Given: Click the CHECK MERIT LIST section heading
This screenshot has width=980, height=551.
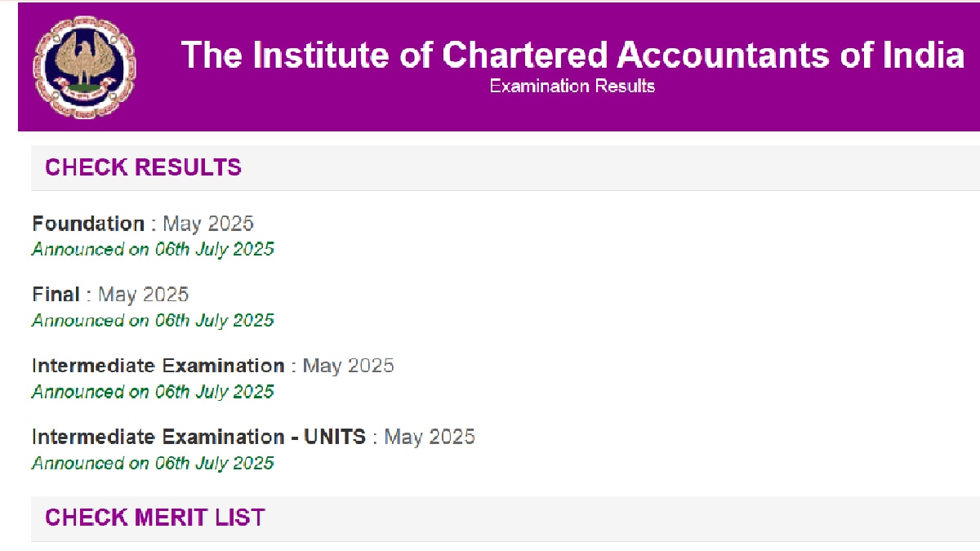Looking at the screenshot, I should [x=155, y=518].
